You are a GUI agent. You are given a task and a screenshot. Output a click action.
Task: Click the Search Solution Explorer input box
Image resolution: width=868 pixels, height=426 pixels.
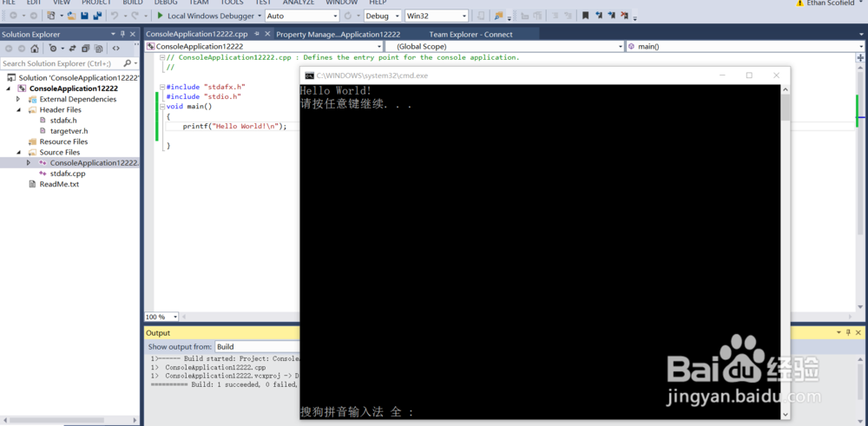[x=61, y=63]
